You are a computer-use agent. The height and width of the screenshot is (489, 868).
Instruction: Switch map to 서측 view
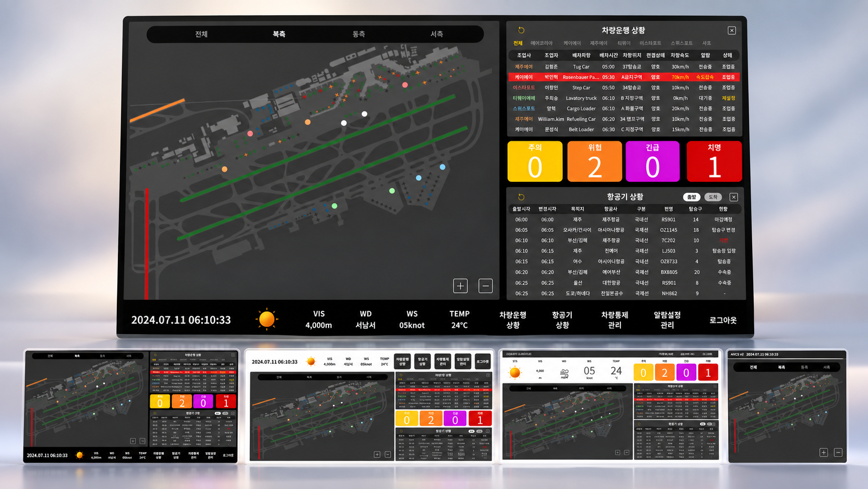[x=437, y=34]
